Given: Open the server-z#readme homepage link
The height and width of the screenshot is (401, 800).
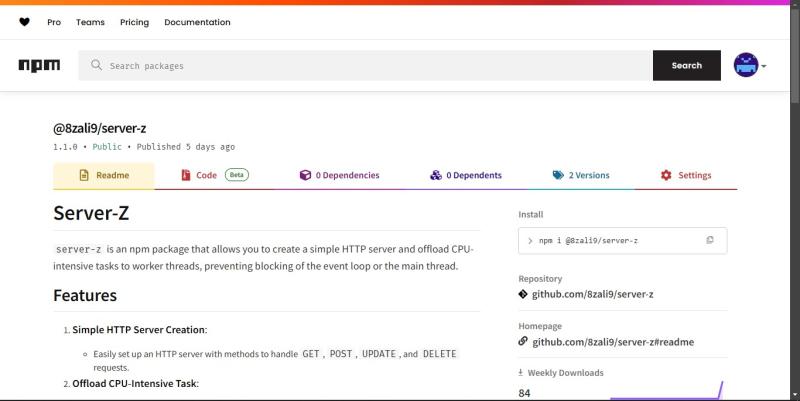Looking at the screenshot, I should (613, 341).
